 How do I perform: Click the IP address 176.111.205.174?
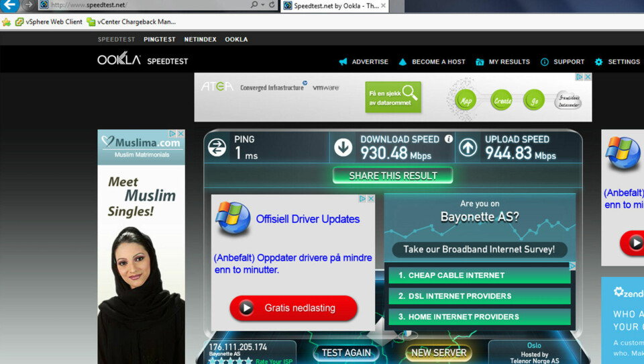tap(238, 347)
